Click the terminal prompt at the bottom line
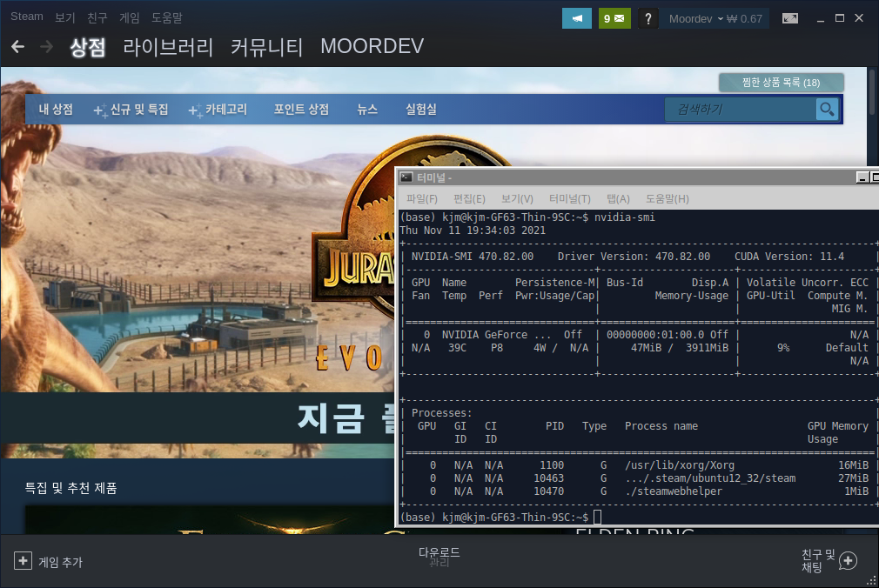 pyautogui.click(x=493, y=517)
